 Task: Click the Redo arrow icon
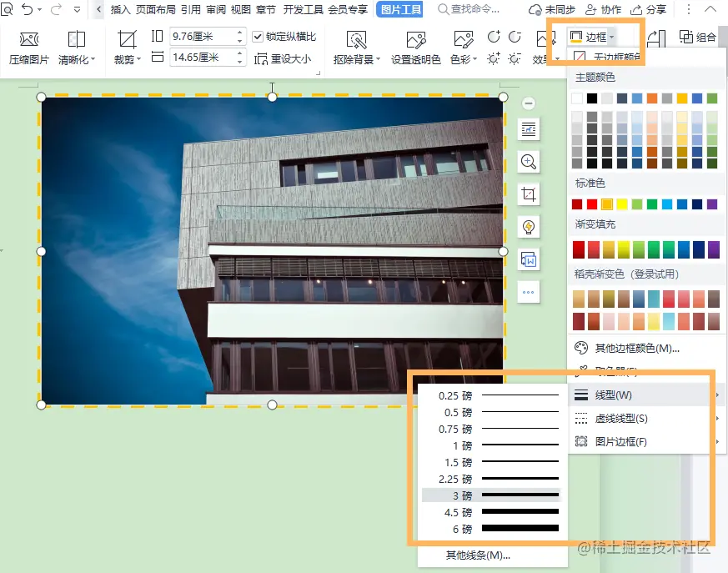click(56, 9)
